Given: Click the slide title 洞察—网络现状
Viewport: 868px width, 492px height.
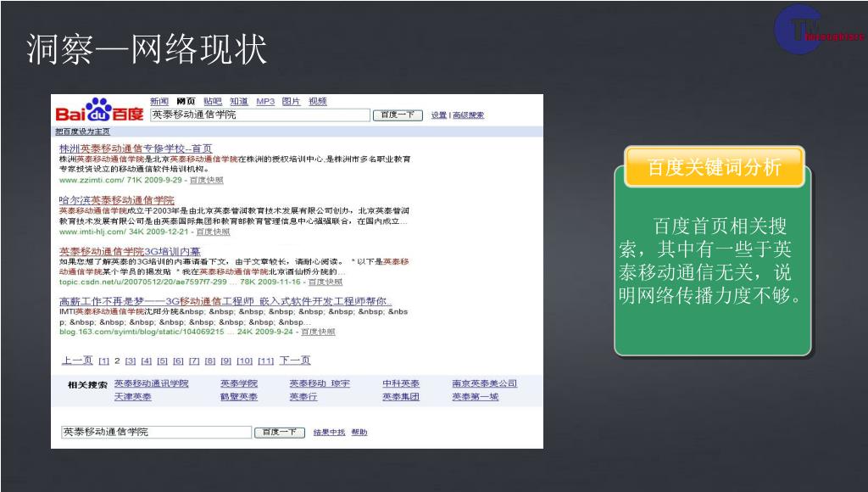Looking at the screenshot, I should coord(147,49).
